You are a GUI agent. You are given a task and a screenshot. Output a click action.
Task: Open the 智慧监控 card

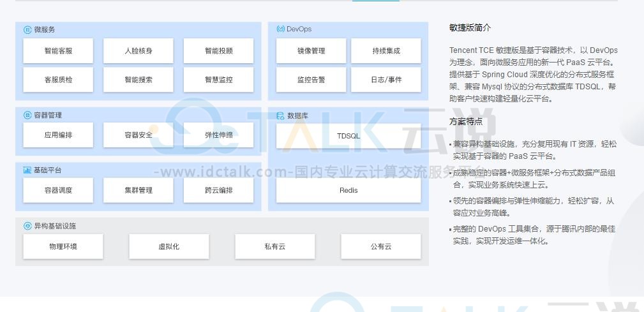tap(218, 80)
